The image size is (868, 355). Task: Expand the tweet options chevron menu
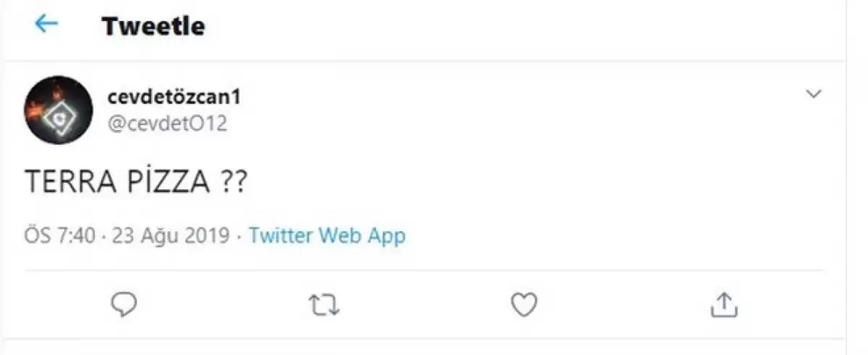click(814, 95)
